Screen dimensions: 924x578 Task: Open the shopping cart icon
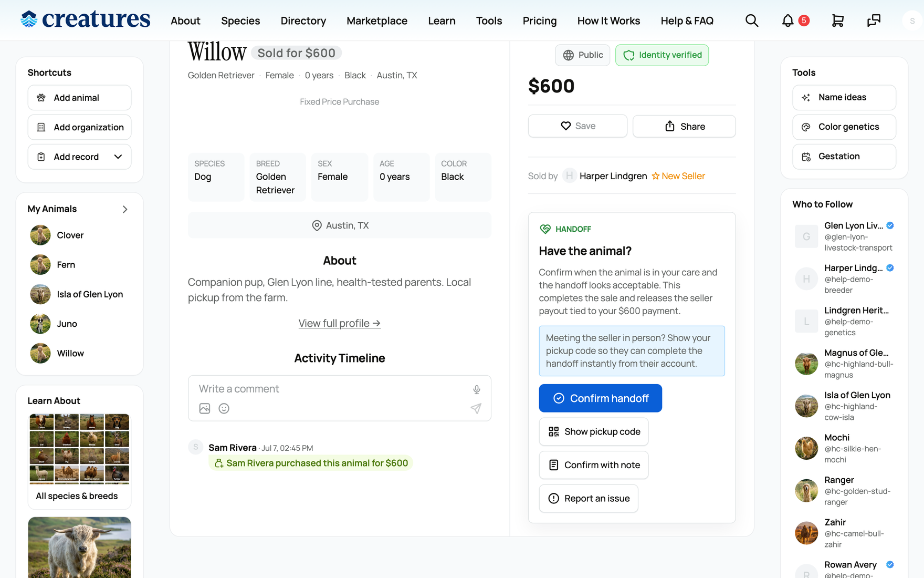pos(837,20)
